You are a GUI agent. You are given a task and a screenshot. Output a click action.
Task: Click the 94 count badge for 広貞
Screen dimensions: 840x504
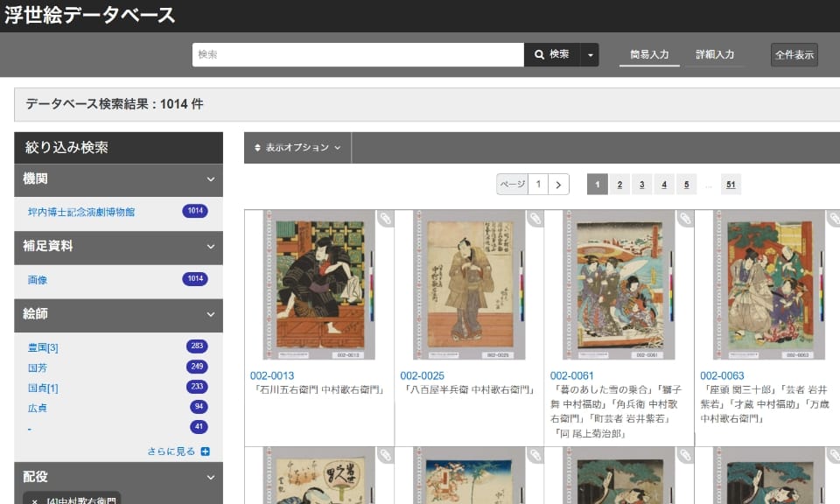tap(199, 407)
